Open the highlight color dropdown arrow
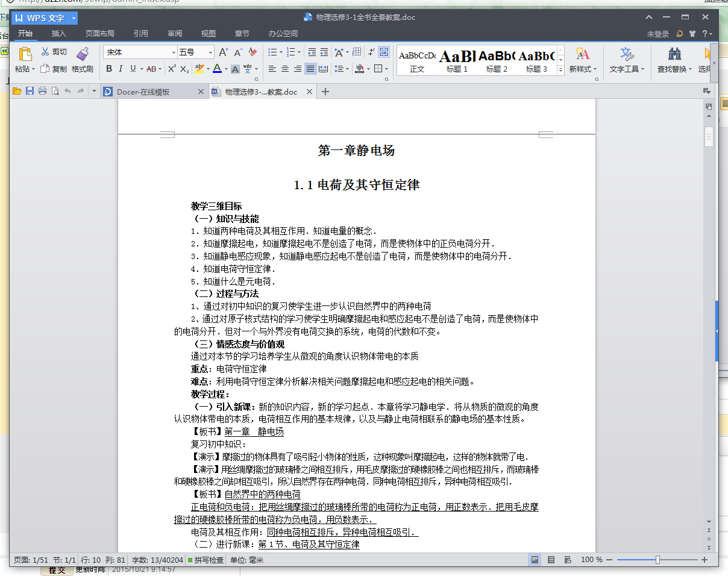Viewport: 728px width, 576px height. coord(209,69)
